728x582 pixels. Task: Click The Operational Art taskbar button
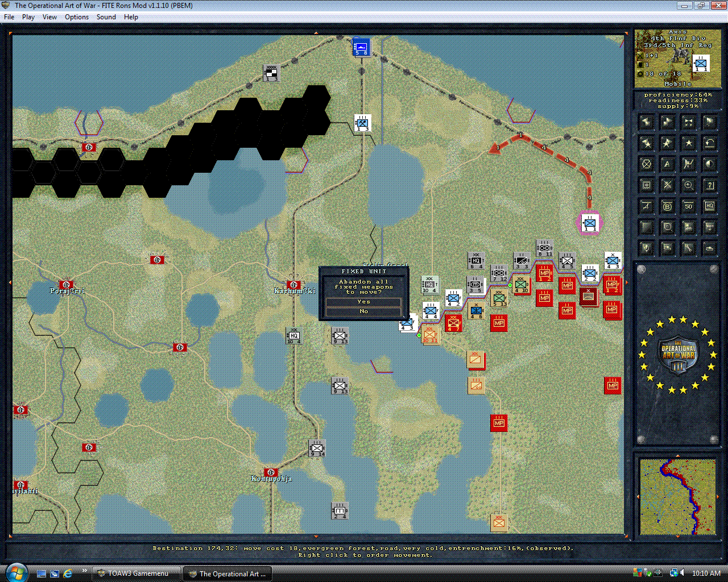227,573
